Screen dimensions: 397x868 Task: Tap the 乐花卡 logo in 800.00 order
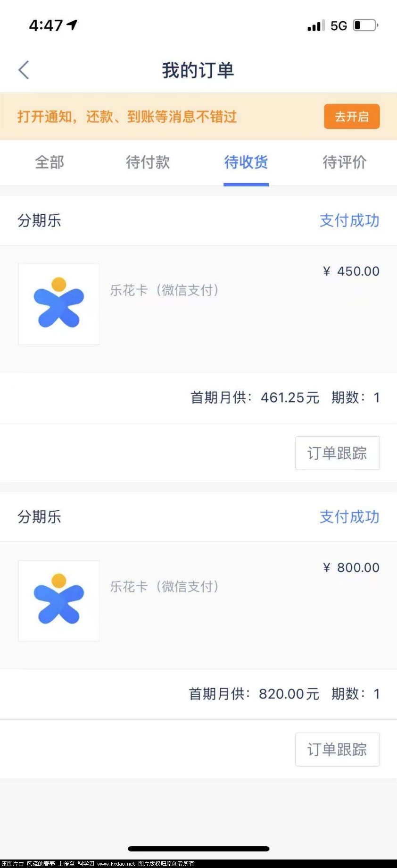coord(58,600)
